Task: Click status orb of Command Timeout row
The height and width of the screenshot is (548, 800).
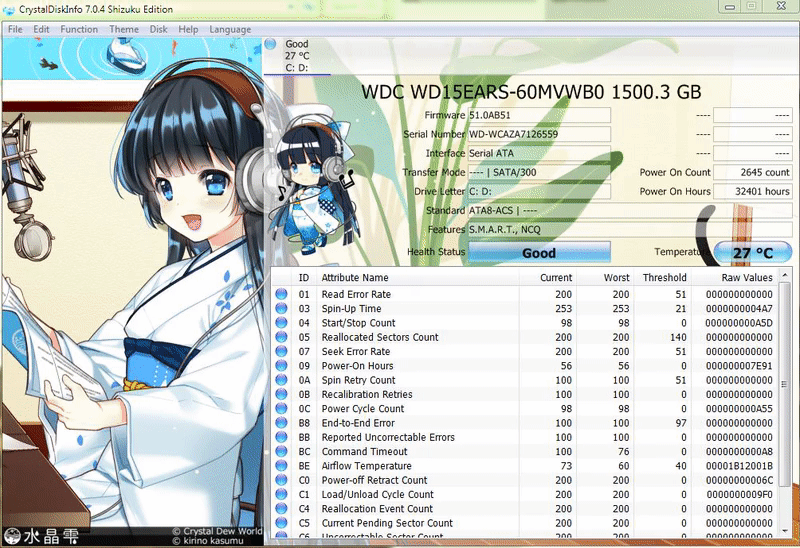Action: tap(281, 451)
